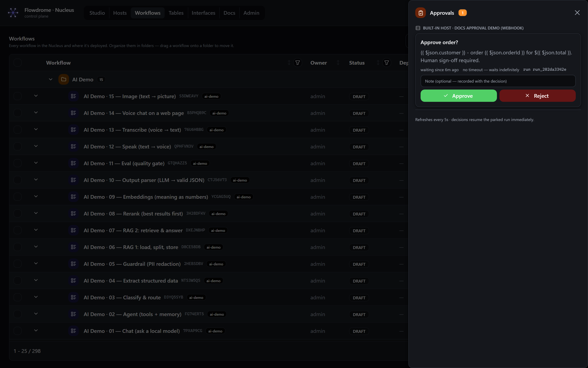Expand the AI Demo 04 Extract structured data row

(36, 280)
